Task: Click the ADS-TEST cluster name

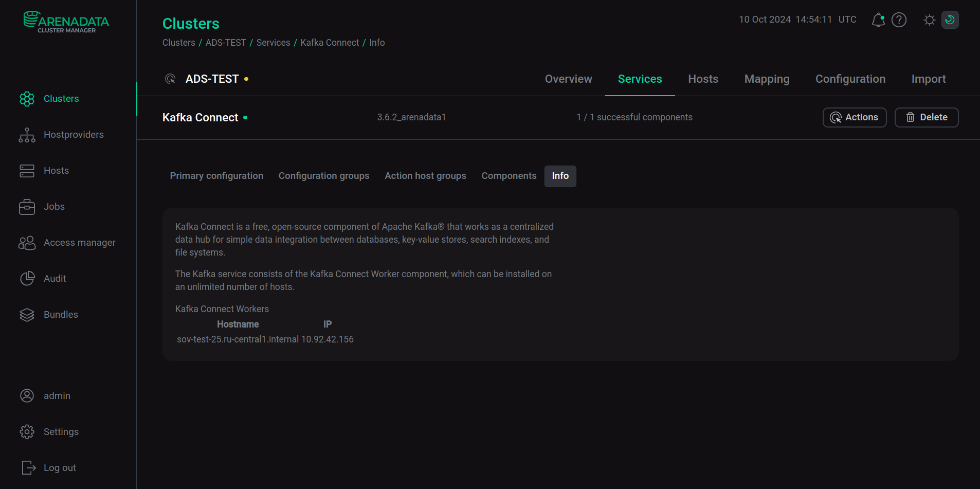Action: click(x=212, y=79)
